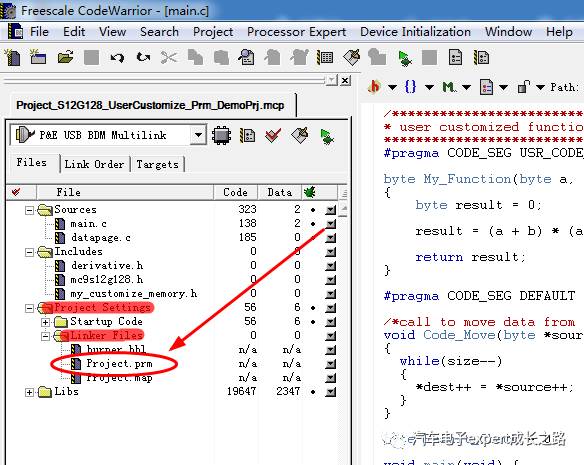The height and width of the screenshot is (465, 584).
Task: Toggle debug dot for Sources row
Action: 313,210
